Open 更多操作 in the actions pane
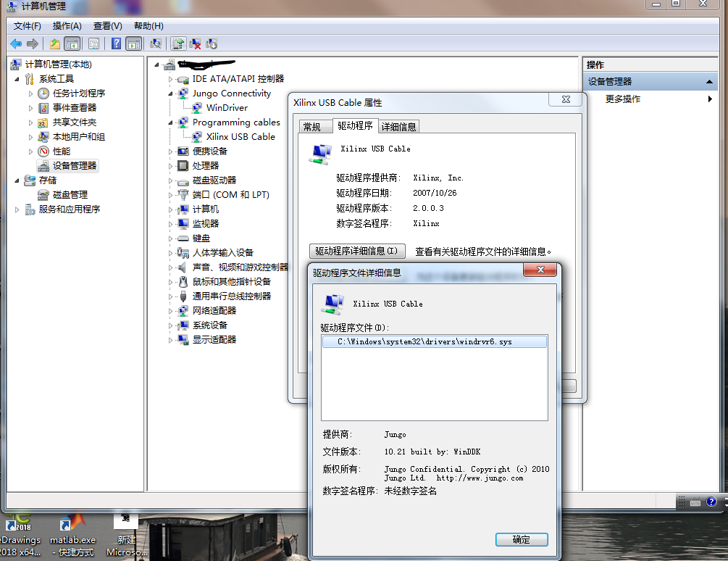The width and height of the screenshot is (728, 561). click(623, 99)
